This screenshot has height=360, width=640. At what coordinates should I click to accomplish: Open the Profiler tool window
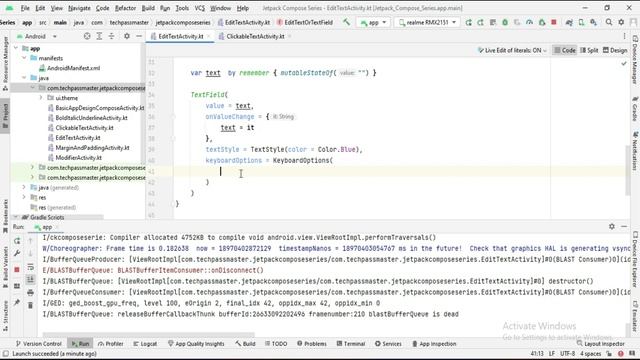click(110, 344)
